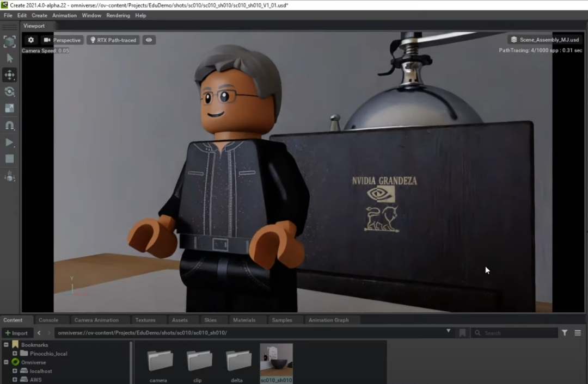The image size is (588, 384).
Task: Open the Edit menu
Action: point(22,15)
